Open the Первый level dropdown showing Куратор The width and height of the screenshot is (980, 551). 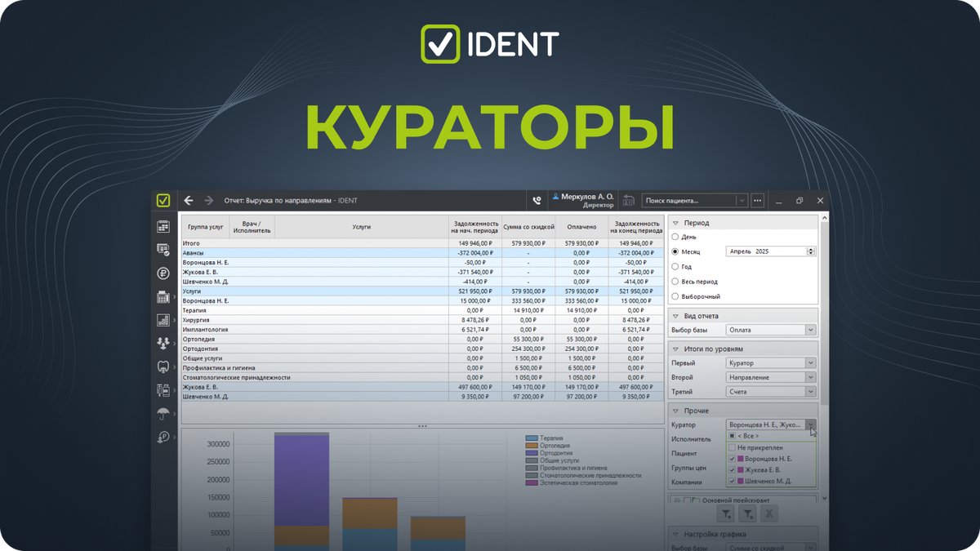771,362
